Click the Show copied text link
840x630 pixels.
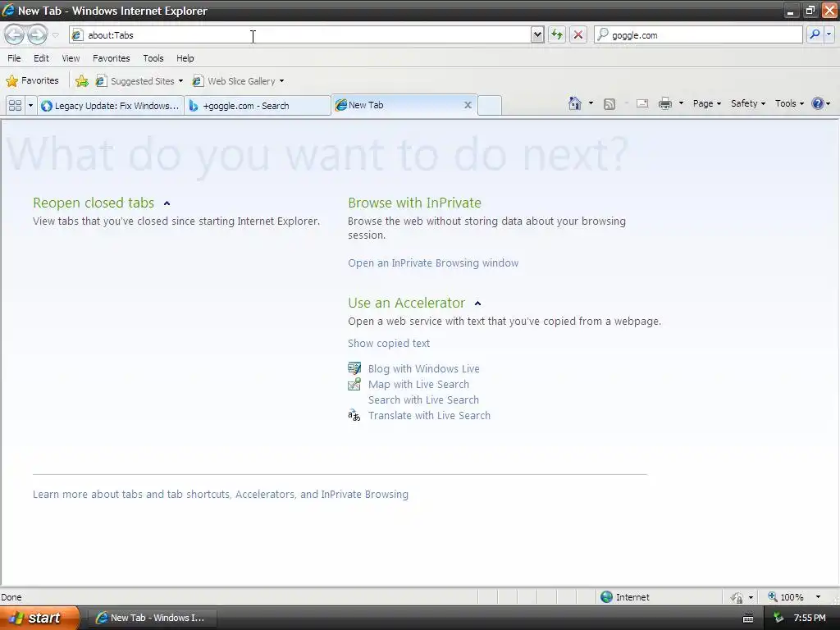coord(389,344)
